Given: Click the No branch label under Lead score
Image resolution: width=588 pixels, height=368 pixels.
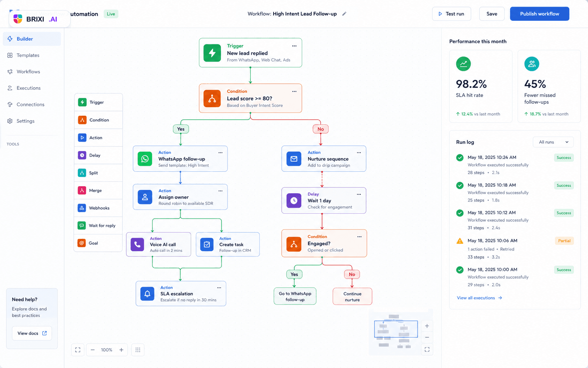Looking at the screenshot, I should pos(321,129).
